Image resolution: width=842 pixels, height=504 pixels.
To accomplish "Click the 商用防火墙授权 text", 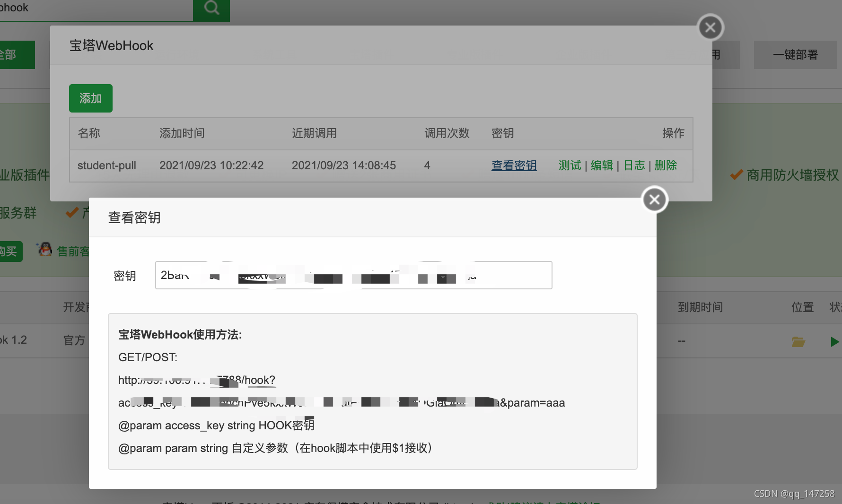I will tap(793, 175).
